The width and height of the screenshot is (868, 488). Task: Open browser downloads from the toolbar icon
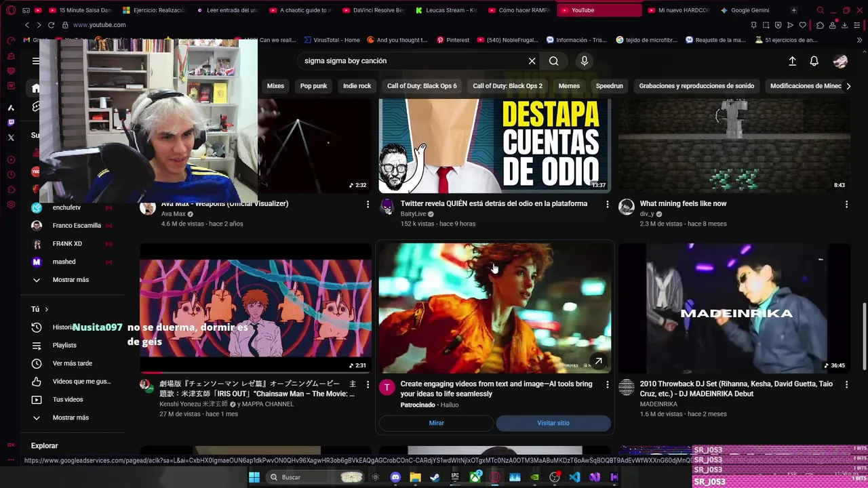pos(845,25)
